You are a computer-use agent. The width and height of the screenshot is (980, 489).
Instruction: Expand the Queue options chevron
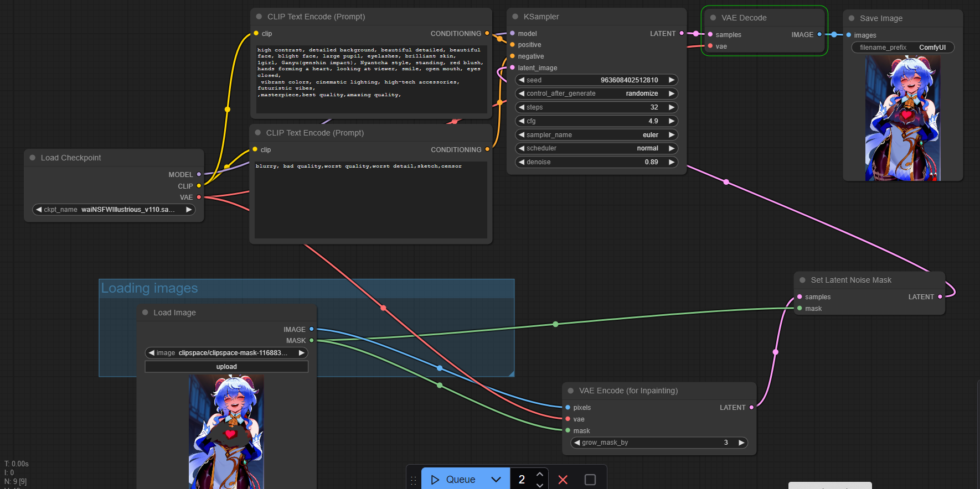496,480
